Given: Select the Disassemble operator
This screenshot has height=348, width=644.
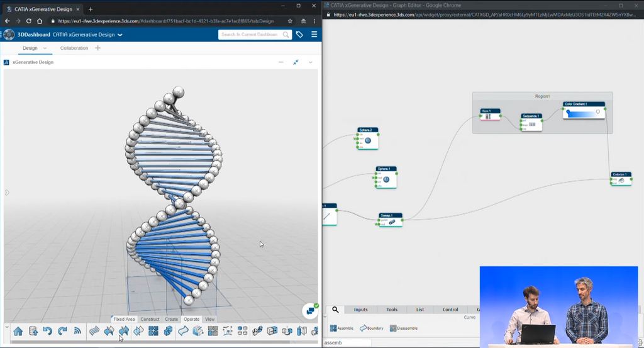Looking at the screenshot, I should [393, 328].
